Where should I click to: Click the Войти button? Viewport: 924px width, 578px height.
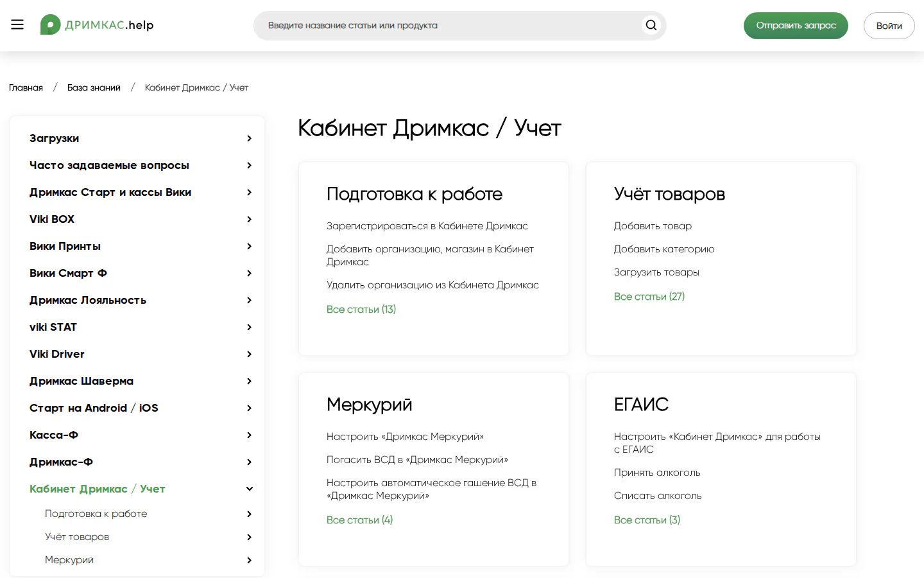pos(889,26)
